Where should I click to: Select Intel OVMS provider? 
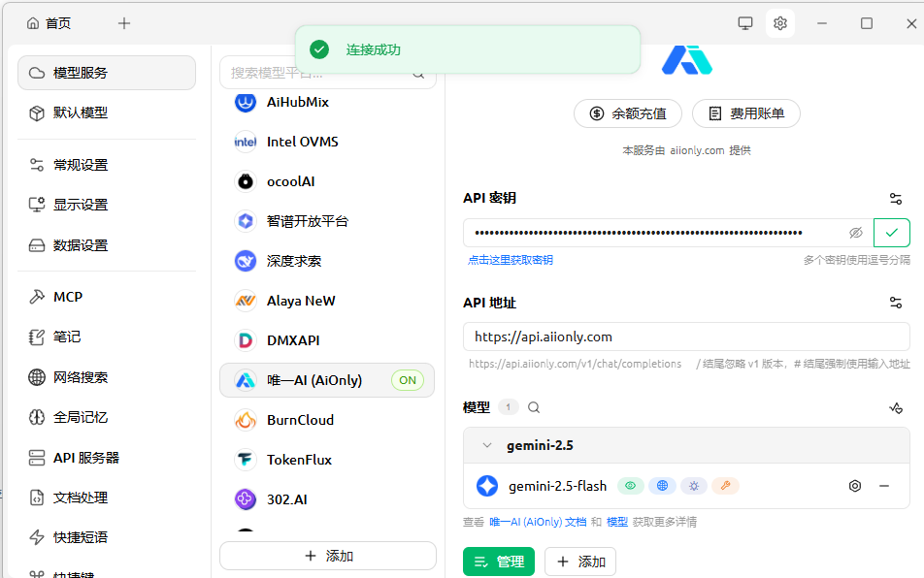pos(327,142)
